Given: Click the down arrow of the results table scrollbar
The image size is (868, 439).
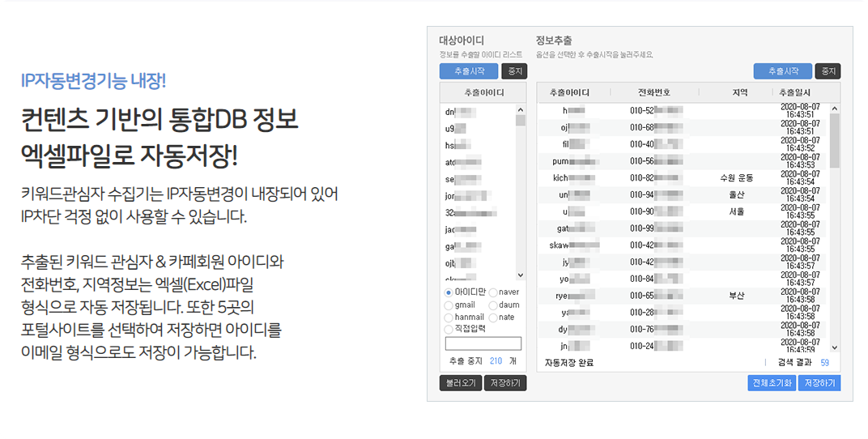Looking at the screenshot, I should [x=835, y=347].
